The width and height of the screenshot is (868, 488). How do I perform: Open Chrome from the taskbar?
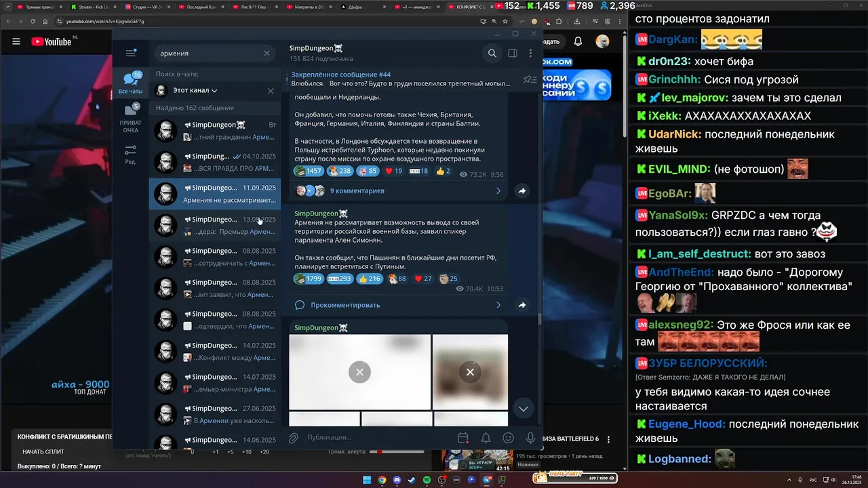382,480
